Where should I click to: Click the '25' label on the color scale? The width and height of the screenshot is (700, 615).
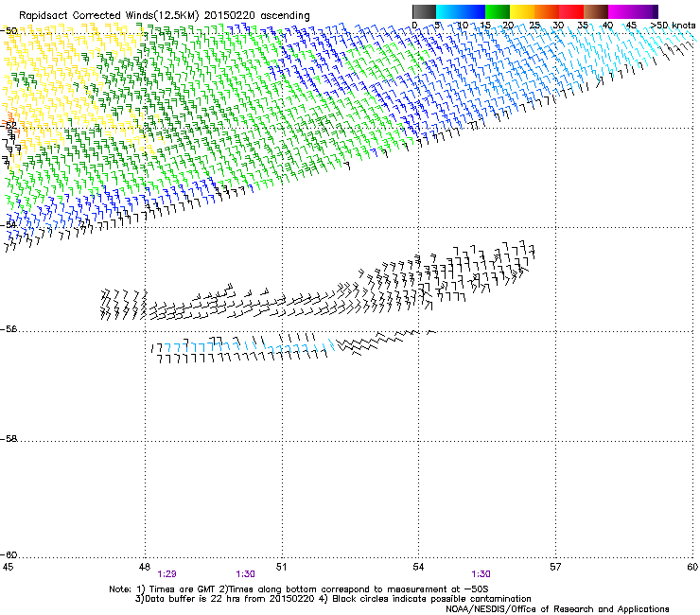[534, 26]
